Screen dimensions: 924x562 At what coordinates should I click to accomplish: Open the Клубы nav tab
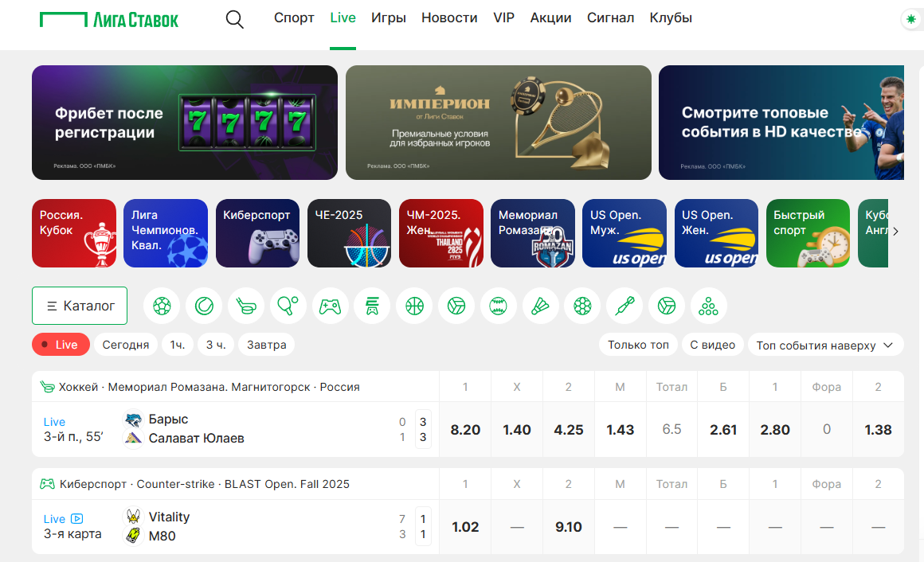point(671,18)
